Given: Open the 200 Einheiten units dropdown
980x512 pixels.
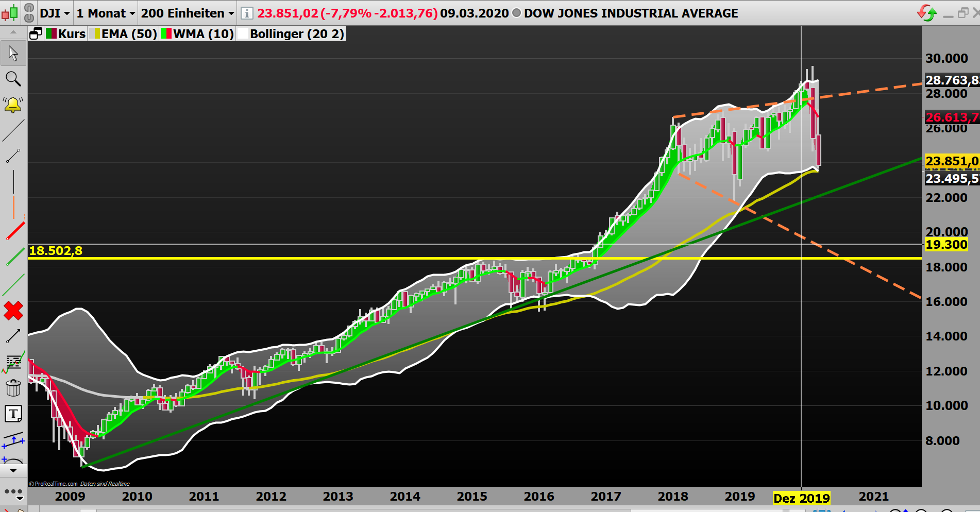Looking at the screenshot, I should [x=185, y=13].
